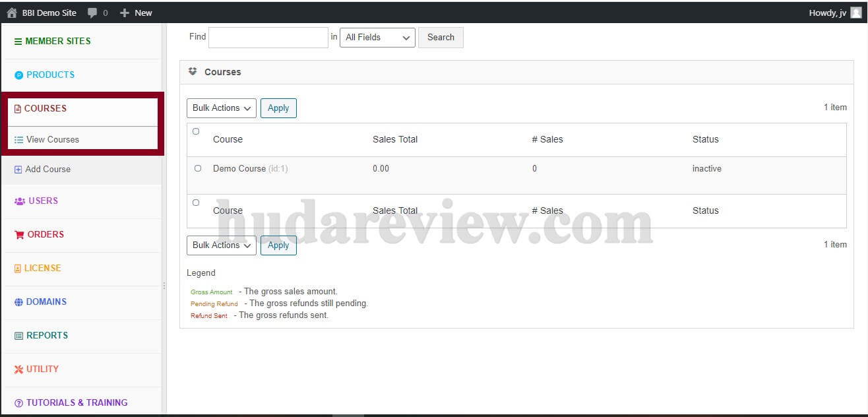Click the ORDERS shopping cart icon
The height and width of the screenshot is (417, 868).
[x=21, y=234]
